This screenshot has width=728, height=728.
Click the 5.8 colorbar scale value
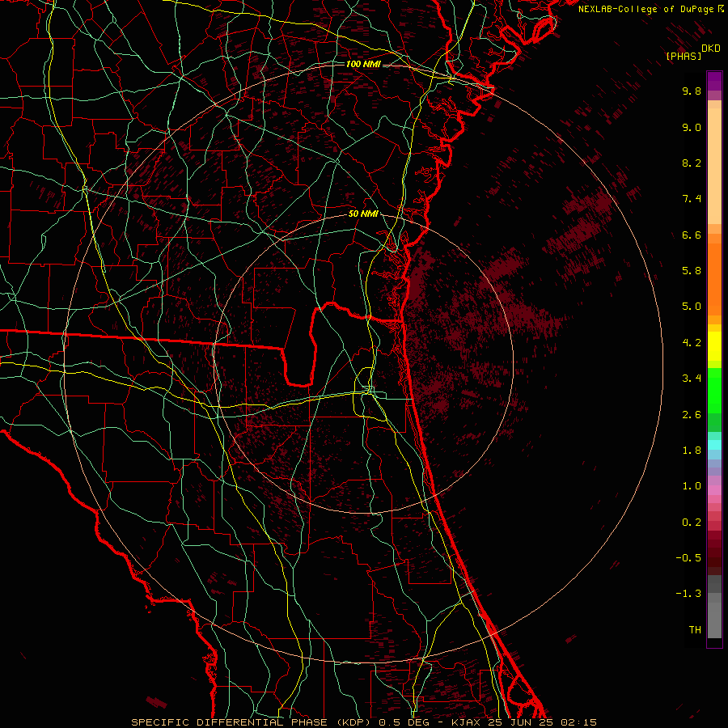point(692,271)
